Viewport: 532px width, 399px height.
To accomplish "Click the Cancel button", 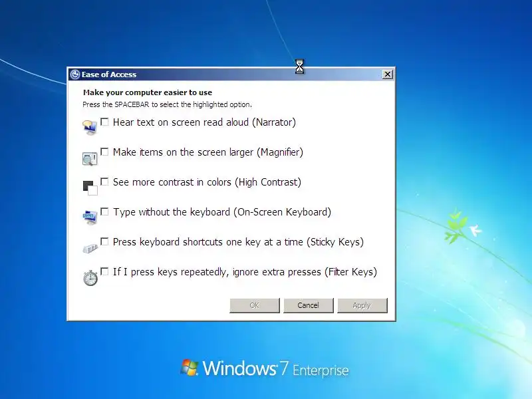I will [x=309, y=305].
